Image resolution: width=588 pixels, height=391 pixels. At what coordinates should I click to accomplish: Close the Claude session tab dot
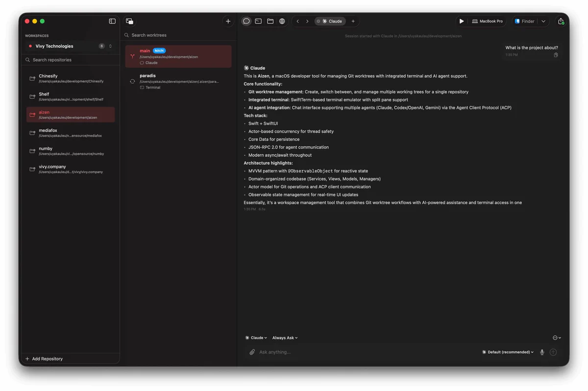click(x=318, y=21)
